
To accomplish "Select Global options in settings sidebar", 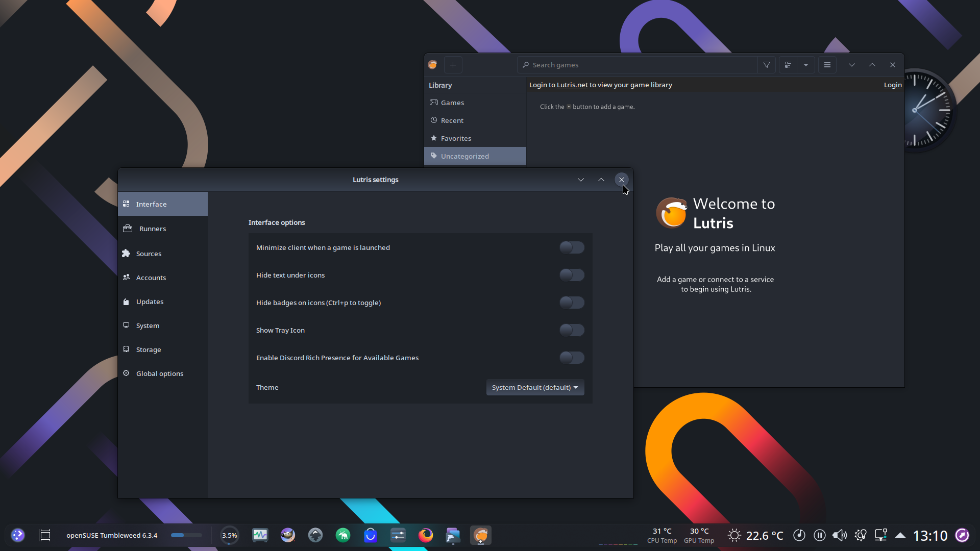I will click(162, 373).
